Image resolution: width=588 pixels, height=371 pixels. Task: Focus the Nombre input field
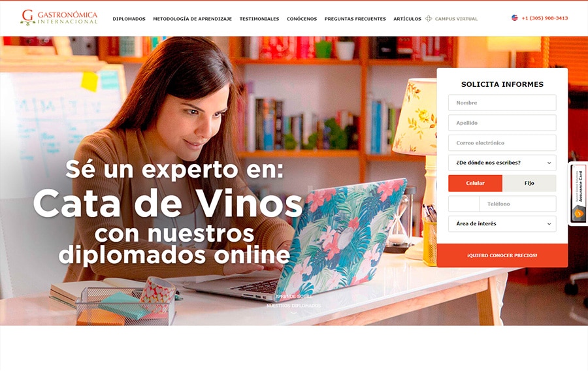click(502, 103)
